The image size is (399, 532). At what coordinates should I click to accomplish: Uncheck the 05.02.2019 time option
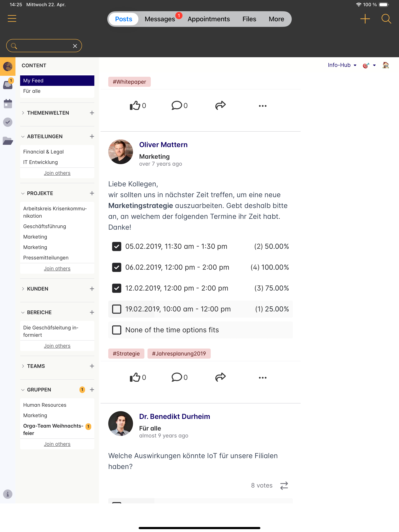click(117, 246)
